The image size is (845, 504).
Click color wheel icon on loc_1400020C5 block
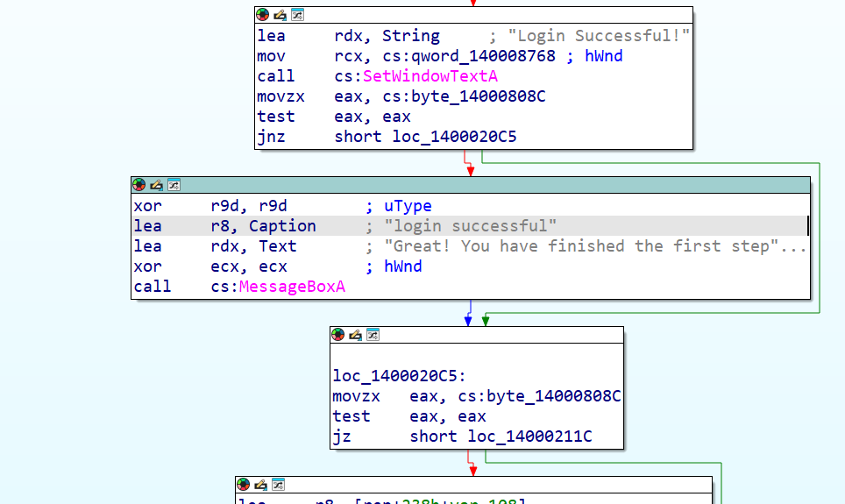click(337, 335)
